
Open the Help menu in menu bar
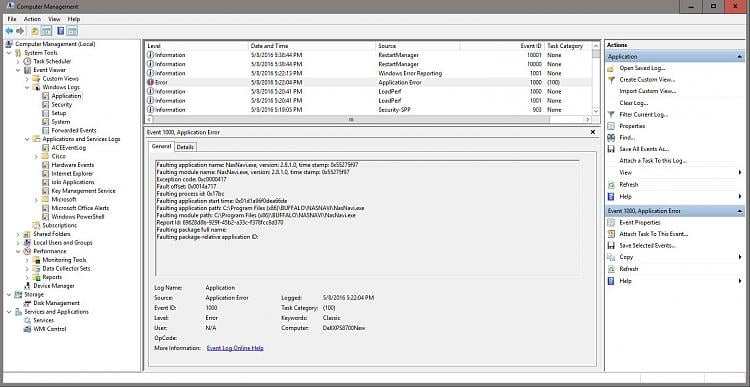click(74, 19)
